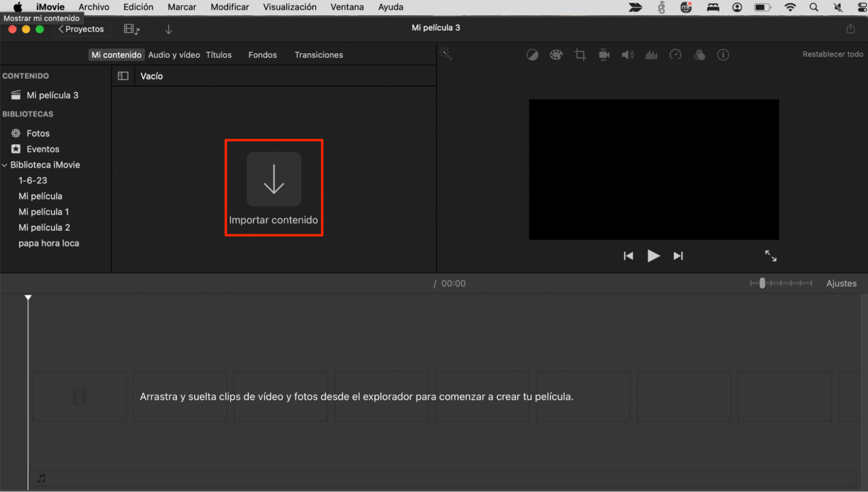
Task: Open the volume adjustment tool
Action: click(627, 55)
